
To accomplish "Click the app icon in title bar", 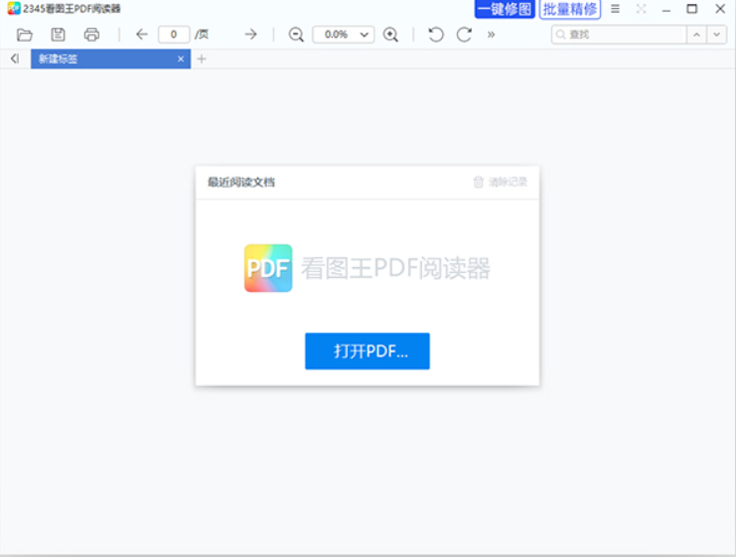I will coord(14,9).
